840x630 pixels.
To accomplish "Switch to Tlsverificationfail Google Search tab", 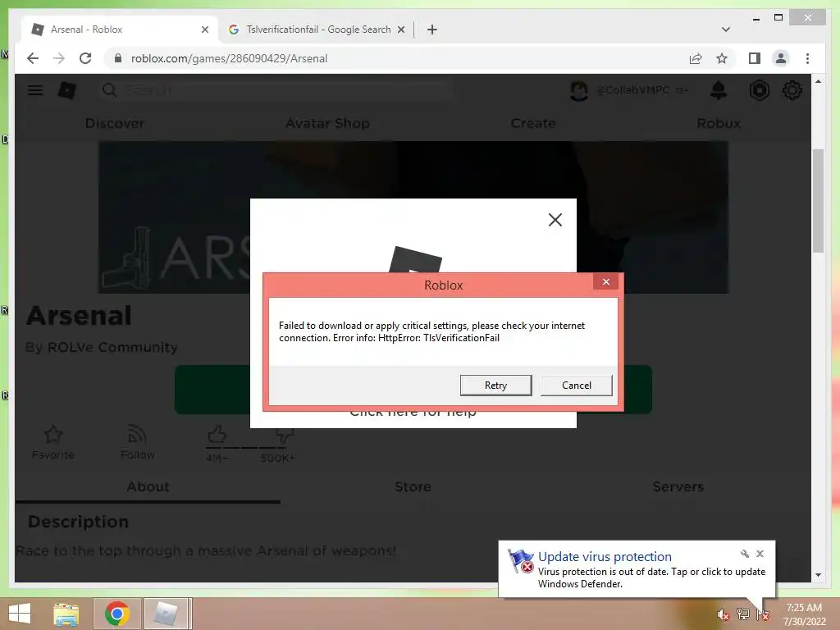I will point(317,30).
